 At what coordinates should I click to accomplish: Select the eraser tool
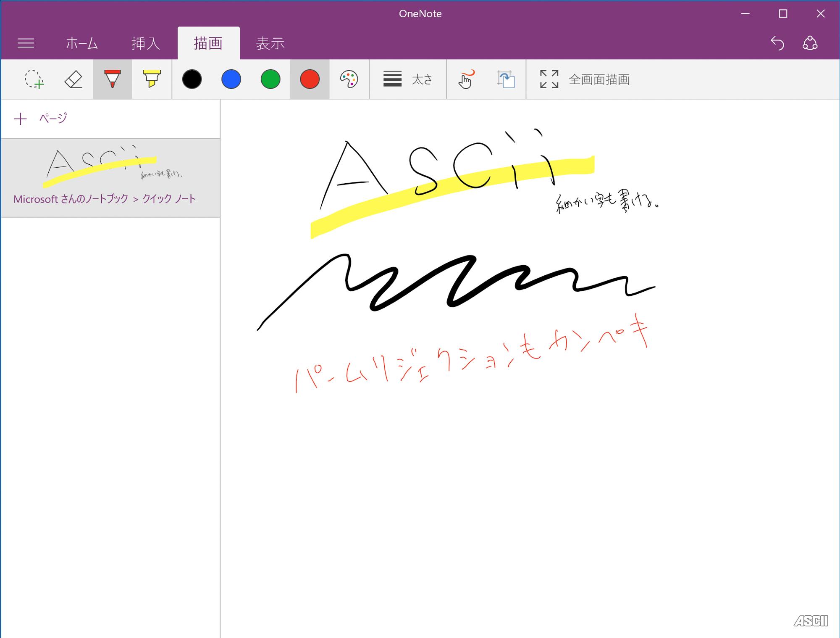click(73, 79)
